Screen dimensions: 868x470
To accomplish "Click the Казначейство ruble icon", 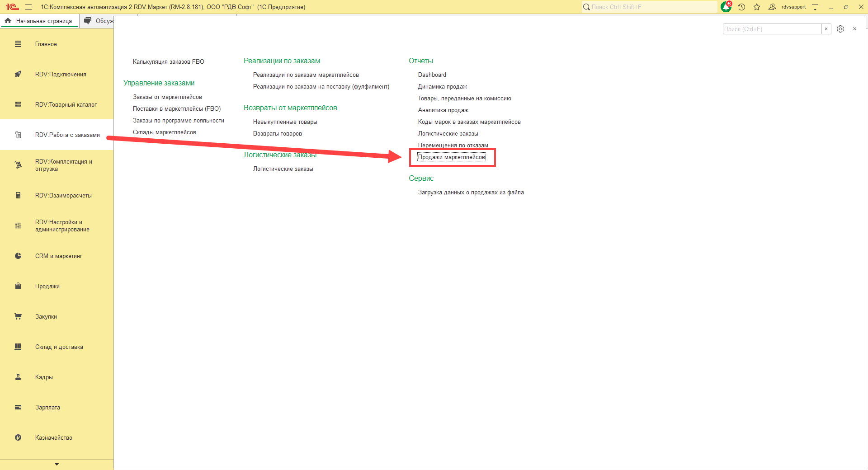I will (x=18, y=437).
